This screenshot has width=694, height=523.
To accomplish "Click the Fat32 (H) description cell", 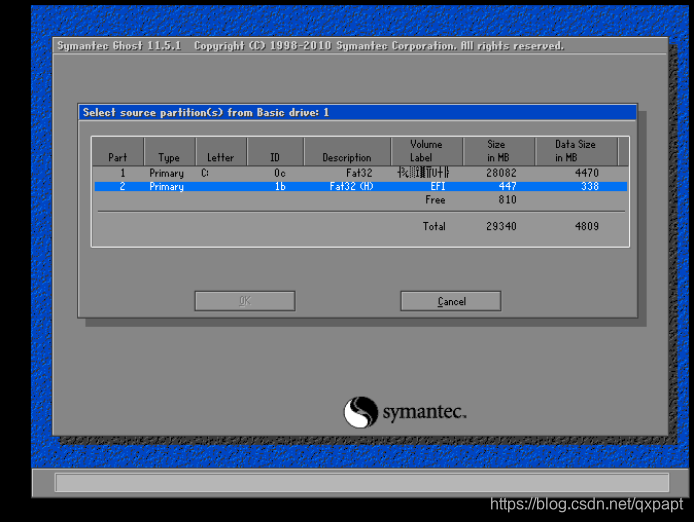I will click(x=351, y=187).
